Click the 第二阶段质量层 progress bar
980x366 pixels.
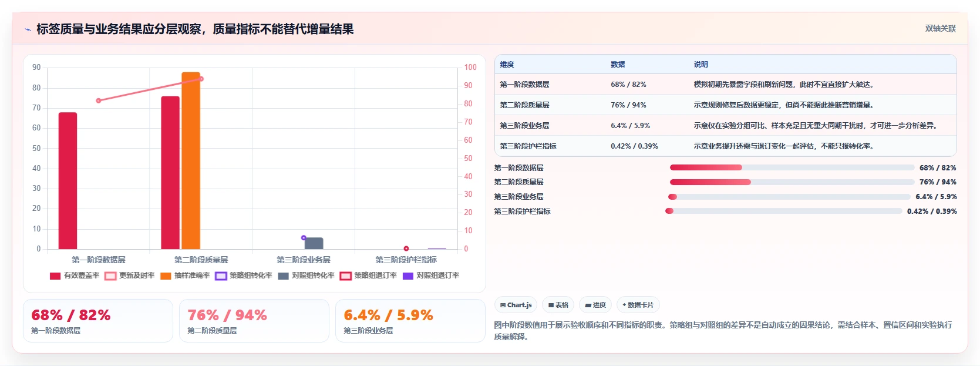pyautogui.click(x=792, y=182)
